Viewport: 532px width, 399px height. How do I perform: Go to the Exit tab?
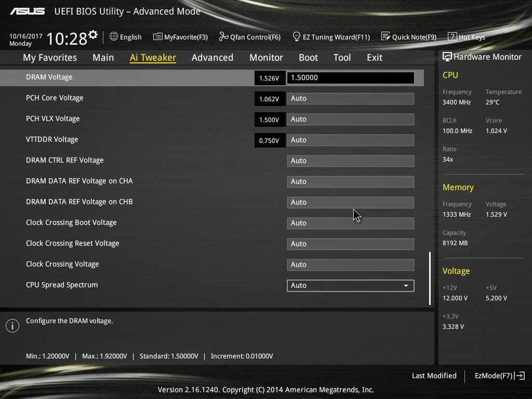click(375, 58)
